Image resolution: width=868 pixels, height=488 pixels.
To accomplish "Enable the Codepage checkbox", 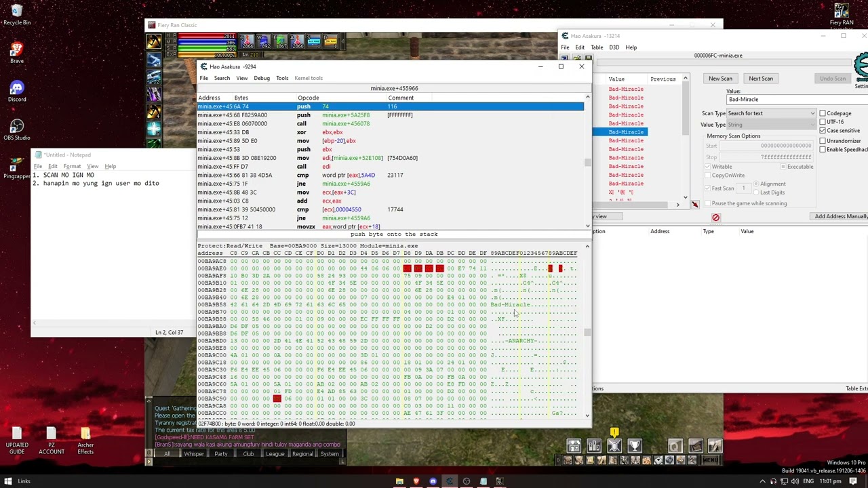I will click(823, 113).
